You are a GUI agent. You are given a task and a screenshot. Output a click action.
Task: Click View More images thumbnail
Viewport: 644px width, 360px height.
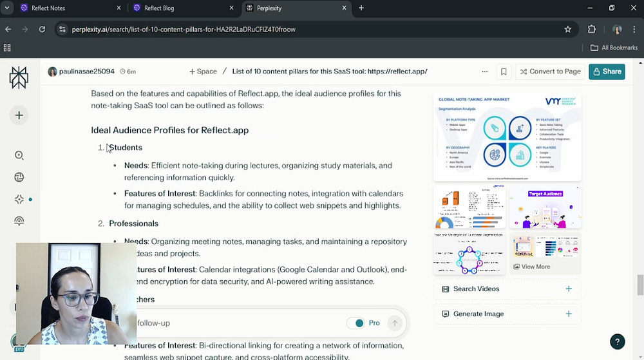(x=545, y=254)
